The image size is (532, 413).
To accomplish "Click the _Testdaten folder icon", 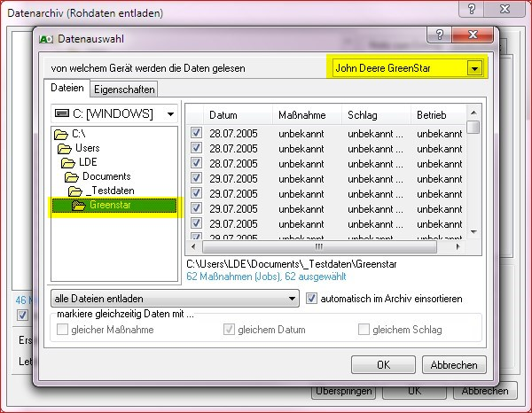I will [x=75, y=191].
